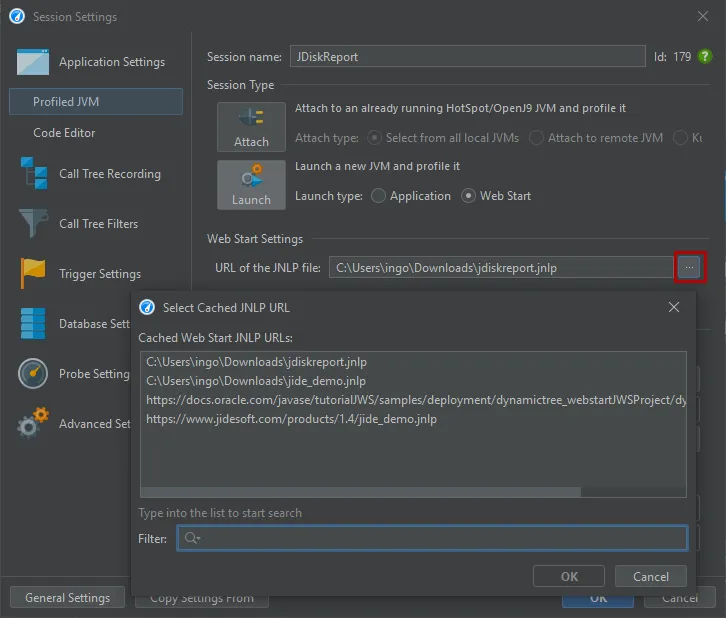Go to Trigger Settings section
Viewport: 726px width, 618px height.
tap(100, 274)
